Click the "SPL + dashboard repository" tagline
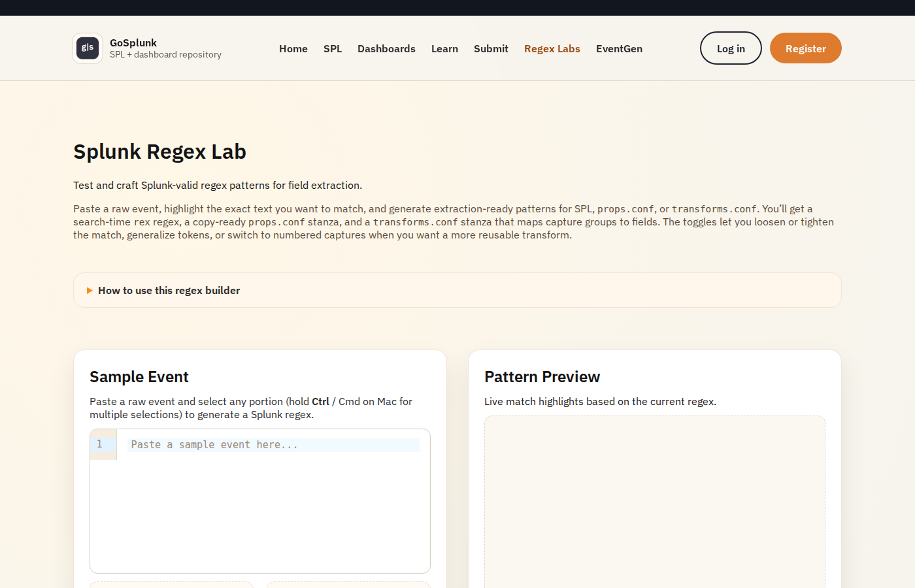The image size is (915, 588). [165, 54]
